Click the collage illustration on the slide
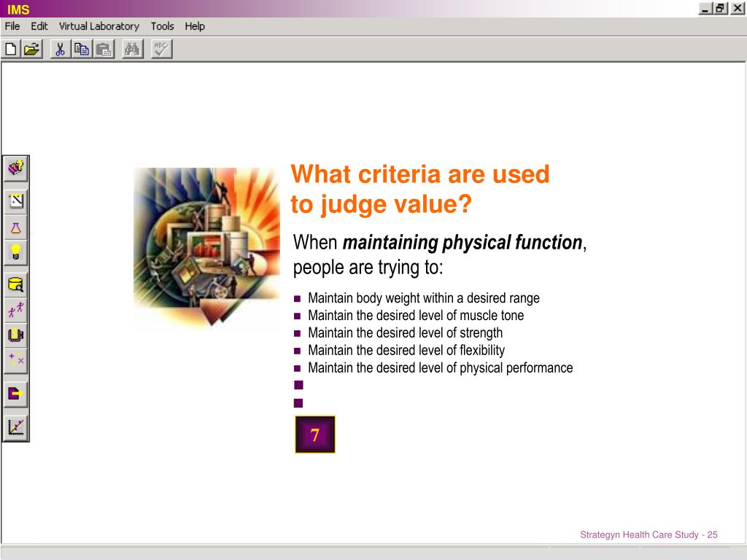Viewport: 747px width, 560px height. [x=206, y=246]
